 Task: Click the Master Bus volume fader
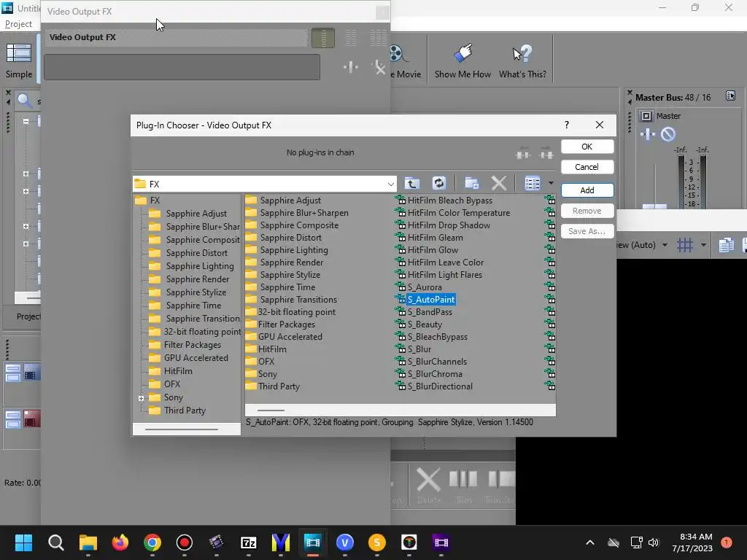pos(654,206)
